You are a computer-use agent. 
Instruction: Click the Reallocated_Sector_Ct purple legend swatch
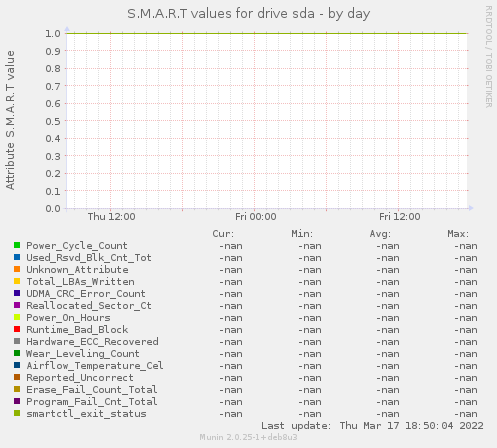click(17, 305)
